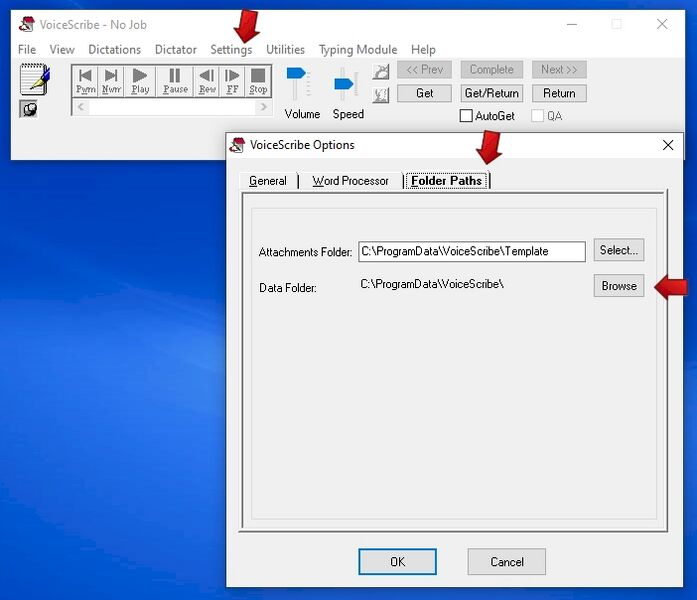This screenshot has width=697, height=600.
Task: Close the VoiceScribe main window
Action: (662, 24)
